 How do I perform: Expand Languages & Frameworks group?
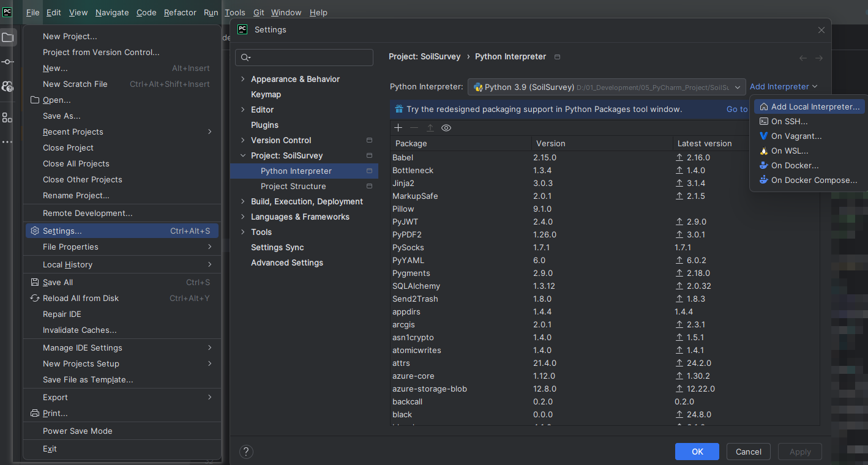pos(242,217)
